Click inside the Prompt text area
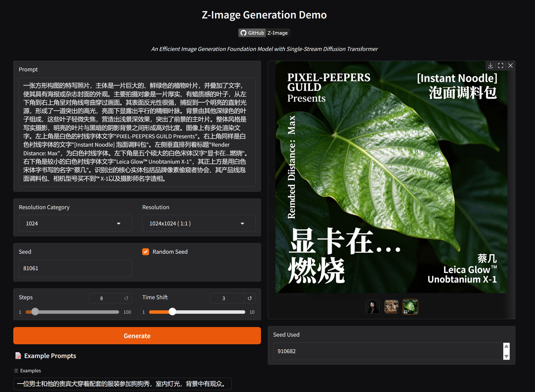The width and height of the screenshot is (535, 392). coord(137,132)
